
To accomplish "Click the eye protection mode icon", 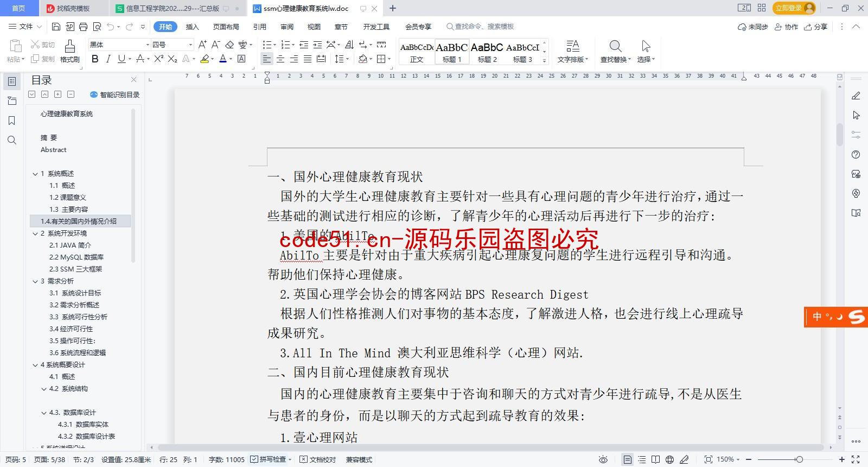I will [x=603, y=459].
